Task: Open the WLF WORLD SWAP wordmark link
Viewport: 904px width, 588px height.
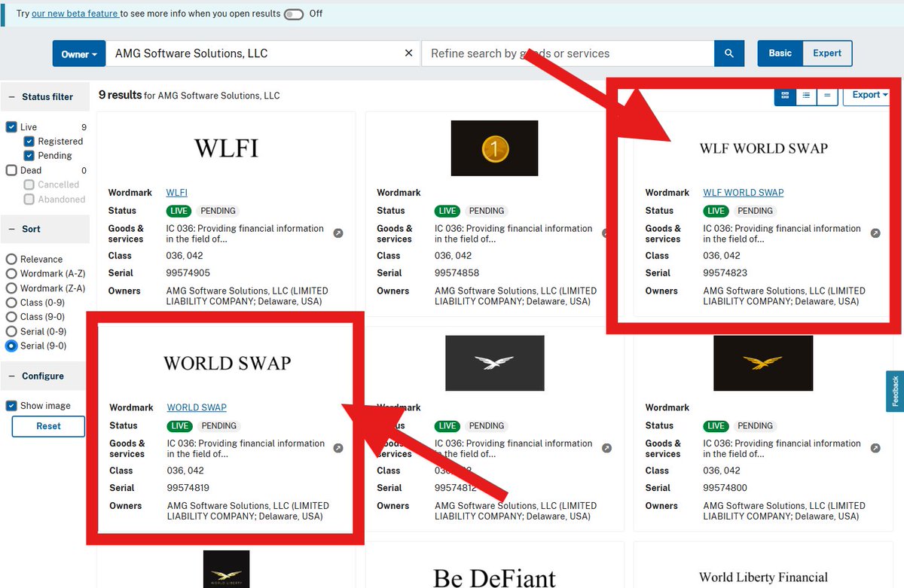Action: click(744, 193)
